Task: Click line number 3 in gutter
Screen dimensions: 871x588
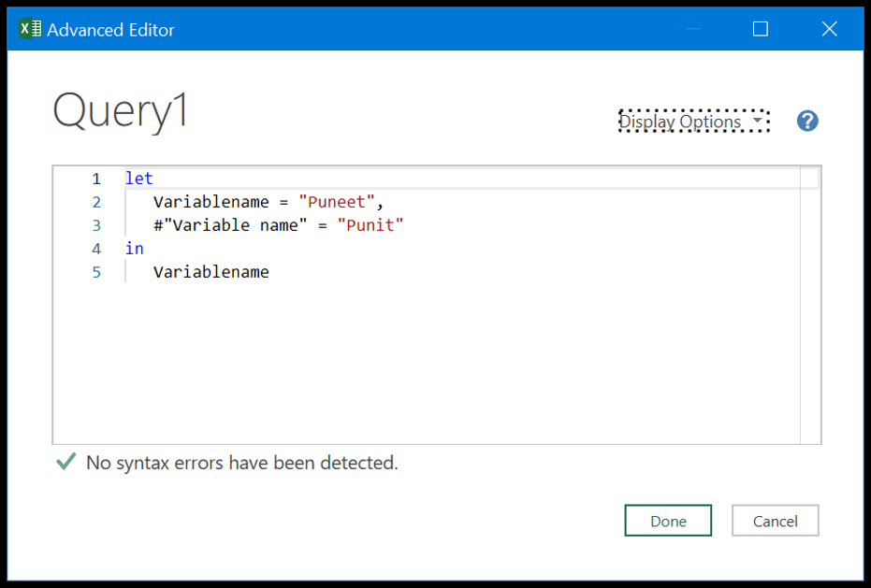Action: [96, 225]
